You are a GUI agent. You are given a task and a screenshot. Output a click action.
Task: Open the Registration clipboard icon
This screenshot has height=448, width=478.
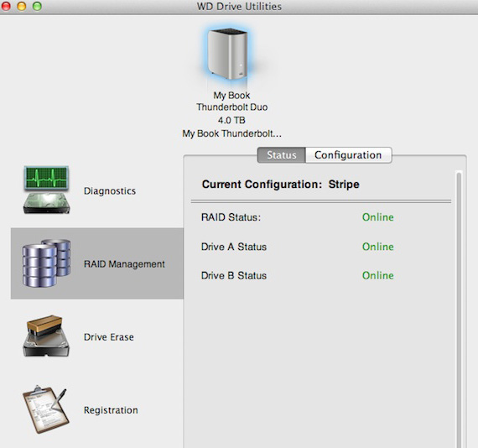tap(46, 409)
